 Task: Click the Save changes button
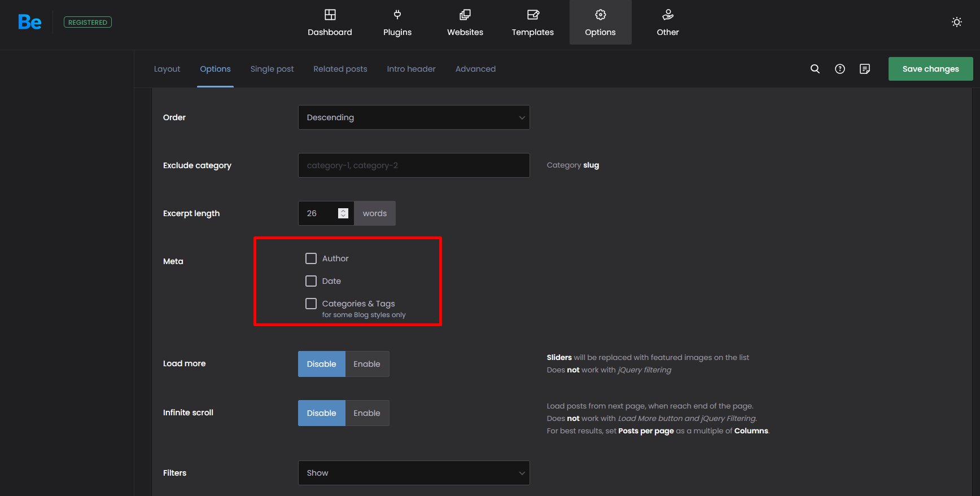pyautogui.click(x=930, y=69)
